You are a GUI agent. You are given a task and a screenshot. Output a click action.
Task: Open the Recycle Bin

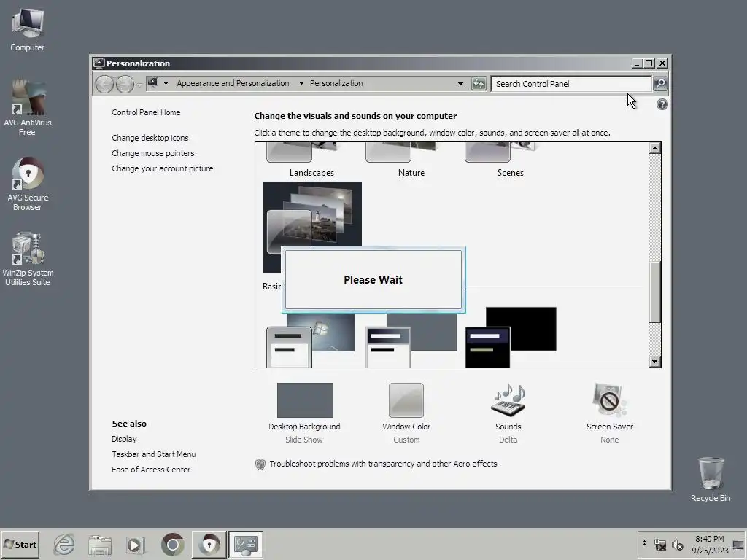point(711,479)
